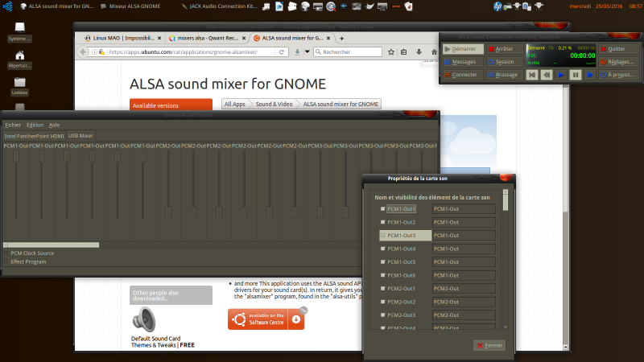
Task: Click the JACK transport rewind button
Action: (547, 75)
